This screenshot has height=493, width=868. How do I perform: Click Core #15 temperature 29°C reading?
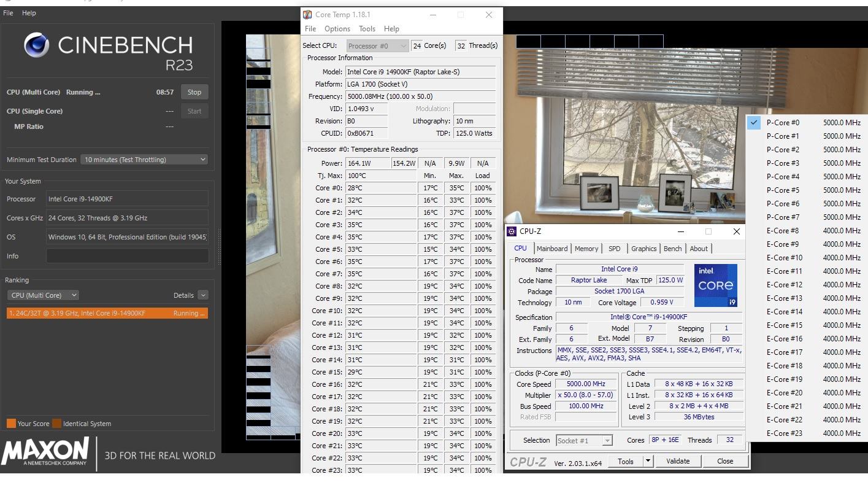(382, 372)
